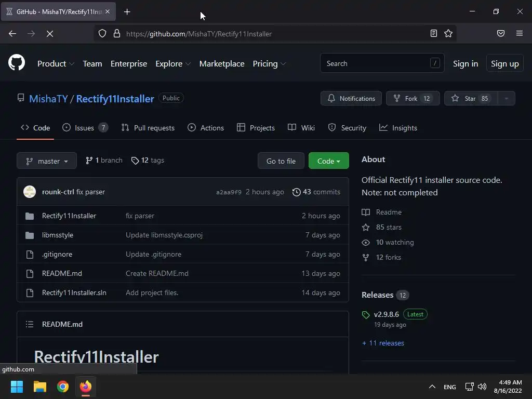View the 1 branch link
Viewport: 532px width, 399px height.
tap(104, 160)
